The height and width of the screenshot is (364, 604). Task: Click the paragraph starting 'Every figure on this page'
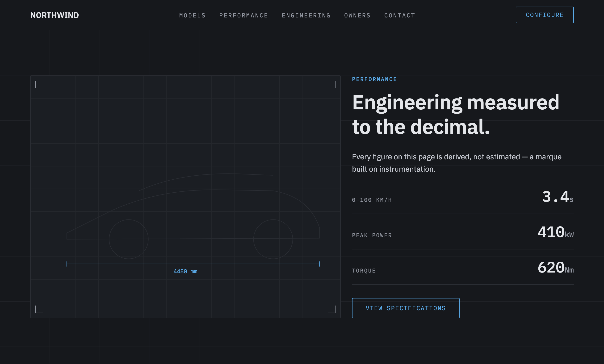tap(457, 163)
